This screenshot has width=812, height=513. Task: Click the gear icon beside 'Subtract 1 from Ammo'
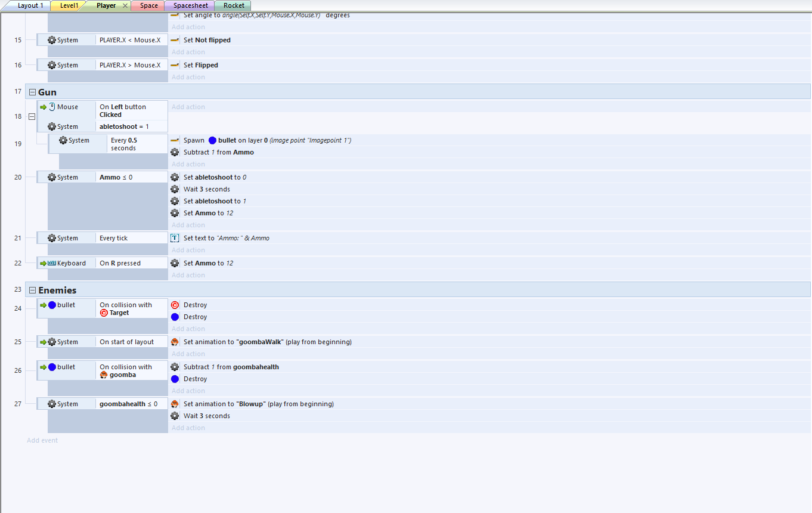tap(175, 152)
